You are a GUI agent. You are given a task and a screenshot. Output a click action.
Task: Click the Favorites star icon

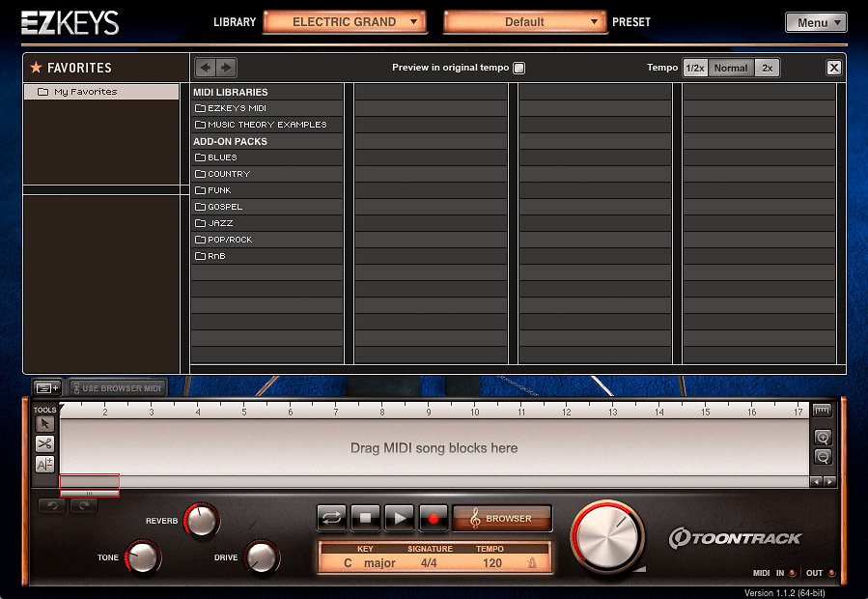[36, 68]
